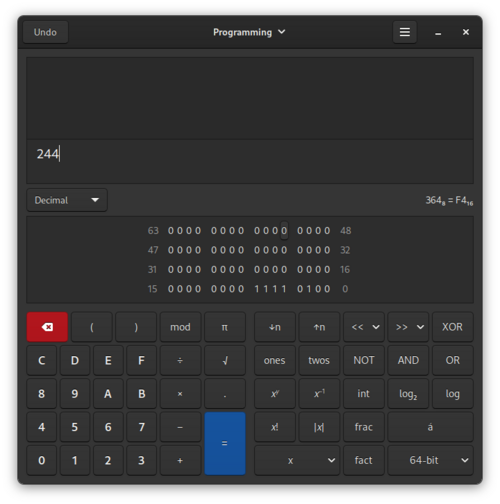Open the hamburger main menu
Screen dimensions: 500x504
click(405, 32)
